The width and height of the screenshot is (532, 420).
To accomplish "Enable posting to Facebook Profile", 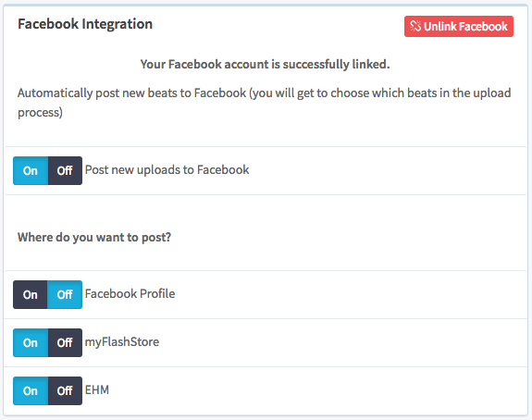I will pos(31,294).
